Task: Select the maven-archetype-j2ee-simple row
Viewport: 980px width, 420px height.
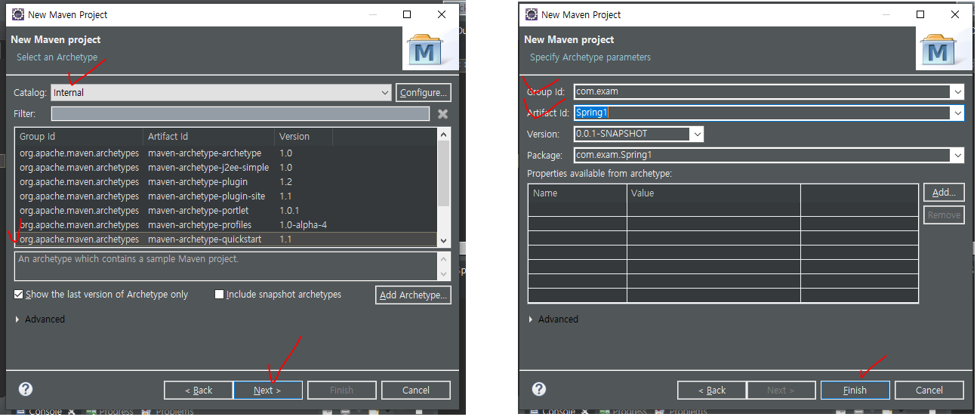Action: (x=226, y=168)
